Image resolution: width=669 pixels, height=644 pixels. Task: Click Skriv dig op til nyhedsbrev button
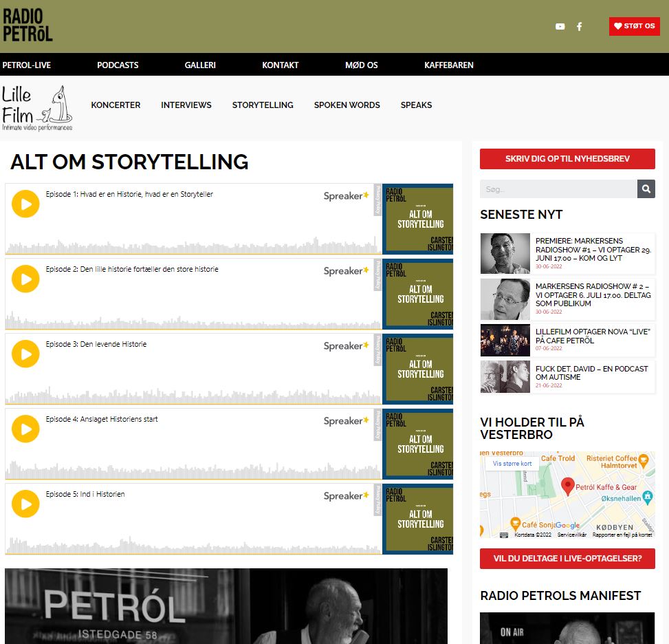pos(567,159)
